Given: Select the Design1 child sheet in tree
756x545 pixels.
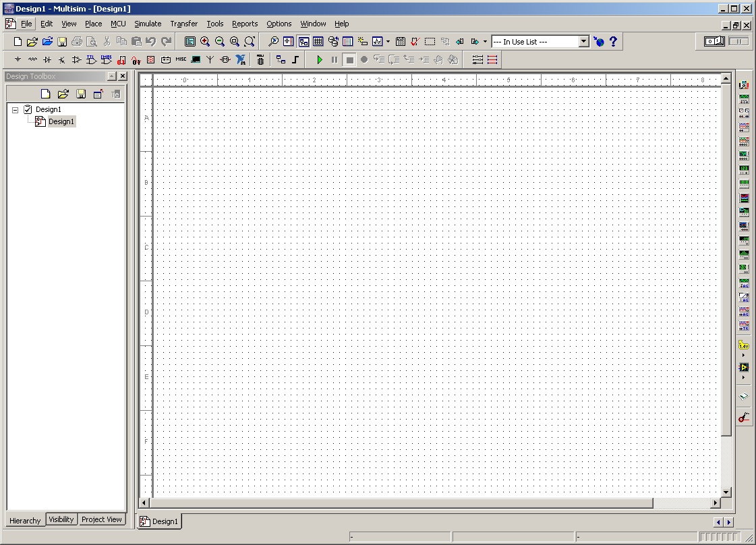Looking at the screenshot, I should [61, 121].
